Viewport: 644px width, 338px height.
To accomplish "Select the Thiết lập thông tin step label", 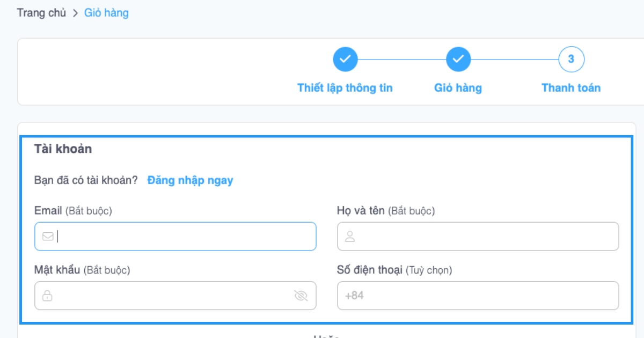I will point(345,88).
